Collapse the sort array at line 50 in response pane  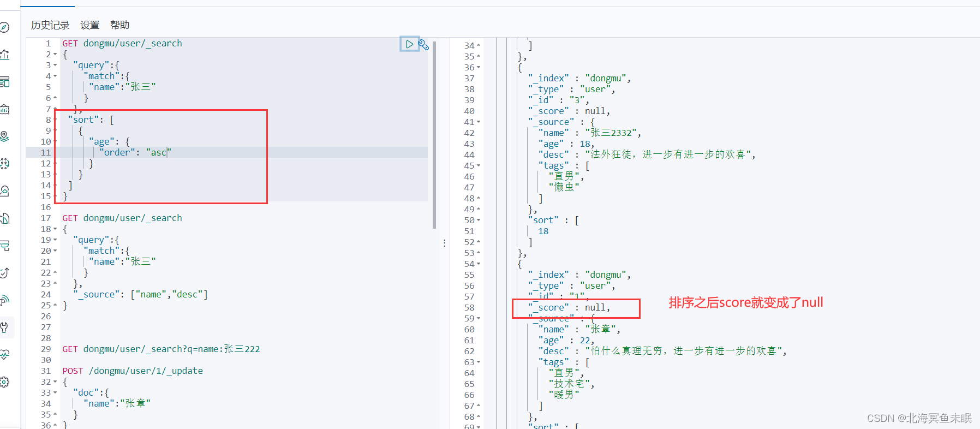[x=479, y=221]
